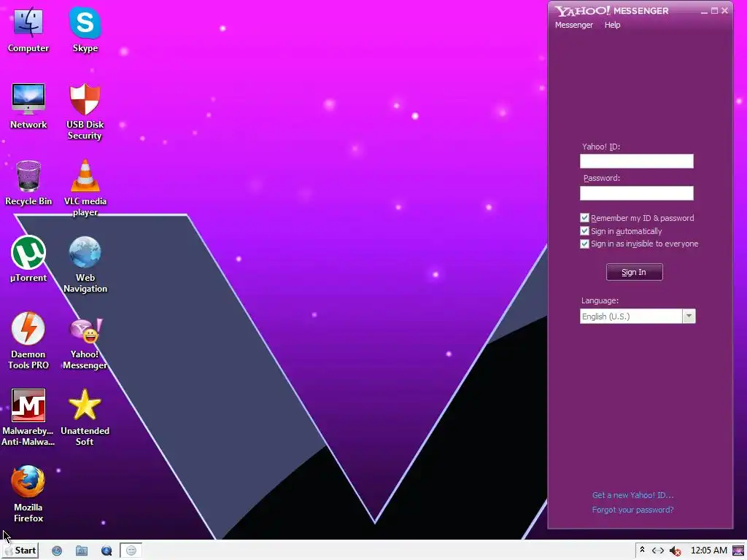Select the VLC media player icon

coord(85,188)
